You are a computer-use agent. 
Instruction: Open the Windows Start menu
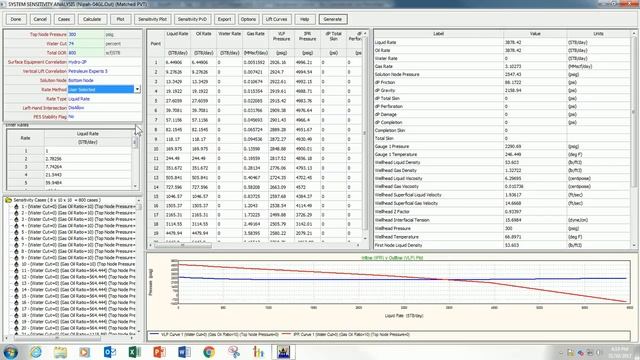point(11,352)
